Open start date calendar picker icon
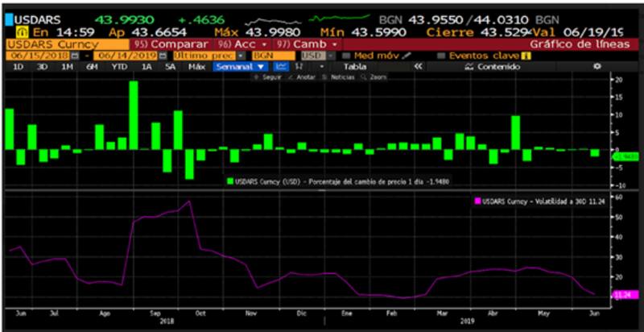This screenshot has height=332, width=644. [x=75, y=56]
